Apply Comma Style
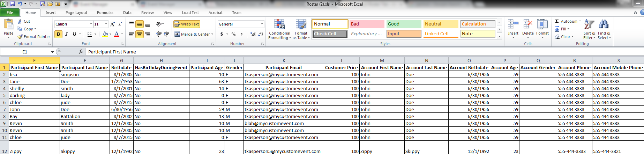 click(x=242, y=34)
